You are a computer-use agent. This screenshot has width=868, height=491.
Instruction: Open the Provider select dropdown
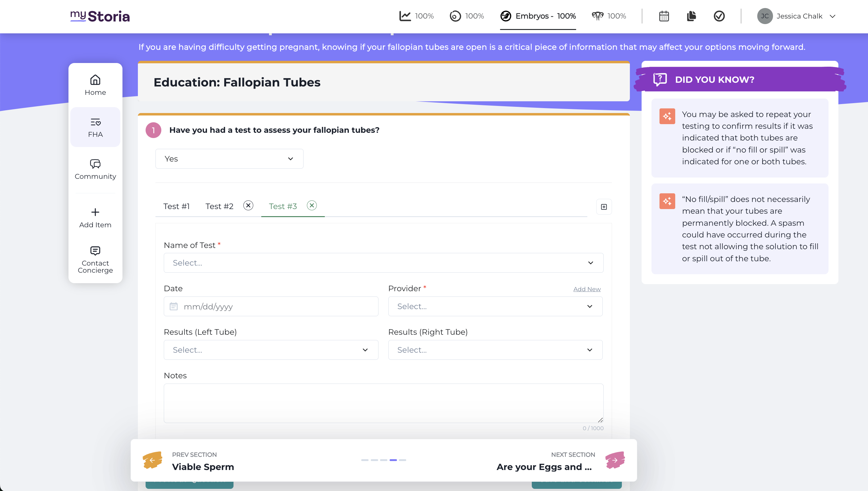(x=495, y=306)
